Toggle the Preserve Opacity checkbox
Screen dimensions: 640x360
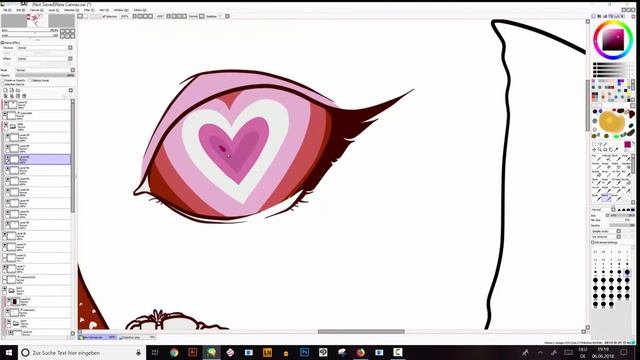[2, 80]
